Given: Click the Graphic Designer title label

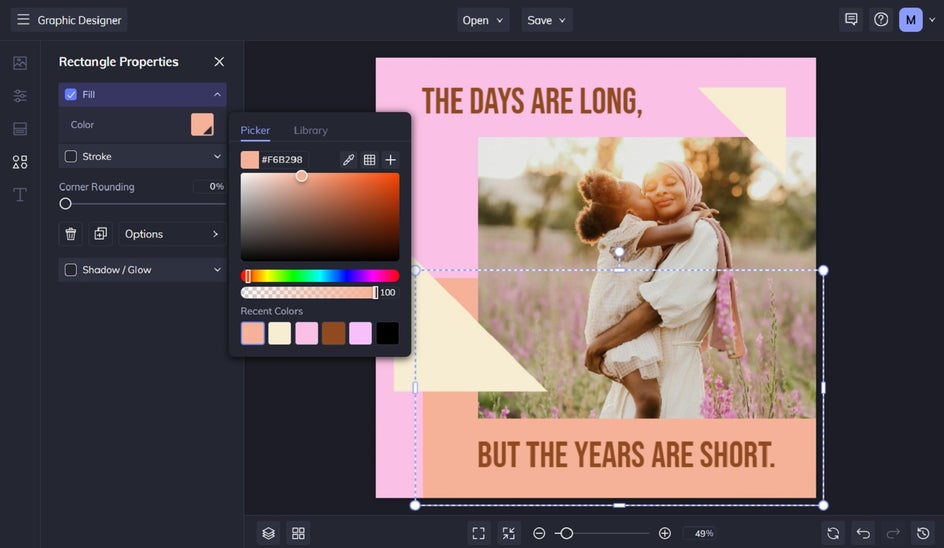Looking at the screenshot, I should pos(79,20).
